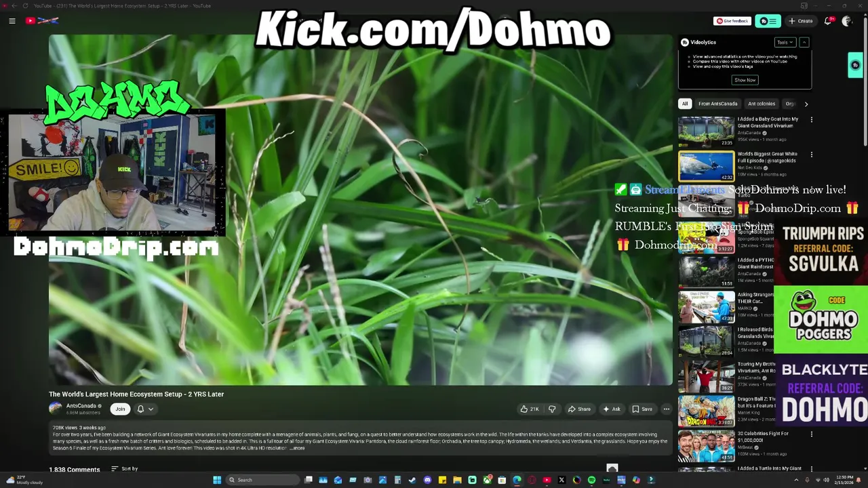Viewport: 868px width, 488px height.
Task: Save the video to a playlist
Action: (642, 409)
